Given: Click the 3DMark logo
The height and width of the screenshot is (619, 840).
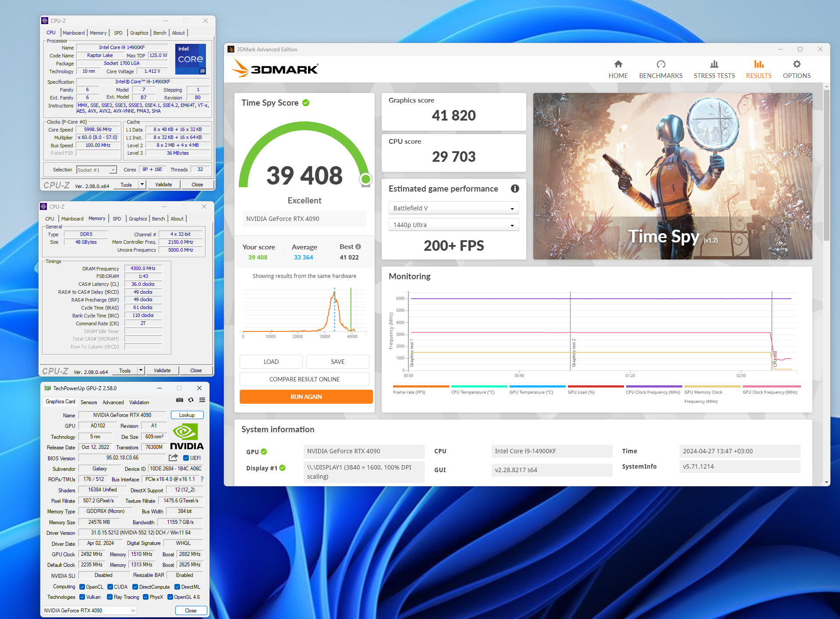Looking at the screenshot, I should (275, 68).
